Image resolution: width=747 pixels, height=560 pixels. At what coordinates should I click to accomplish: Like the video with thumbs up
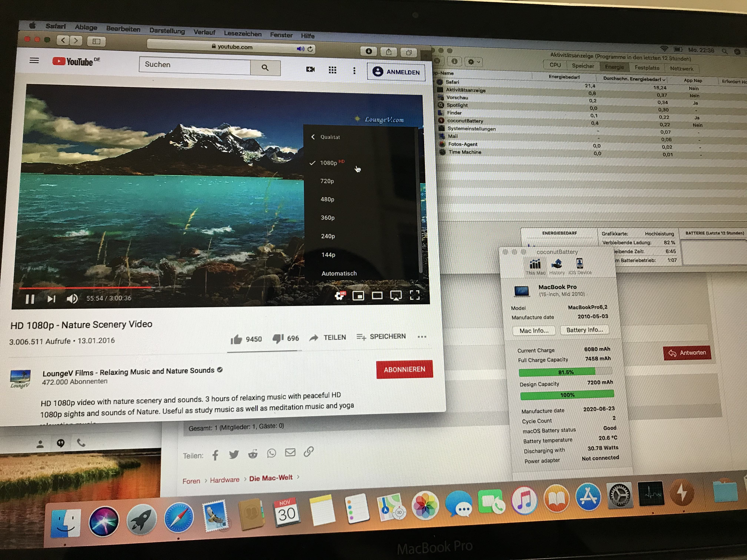246,339
